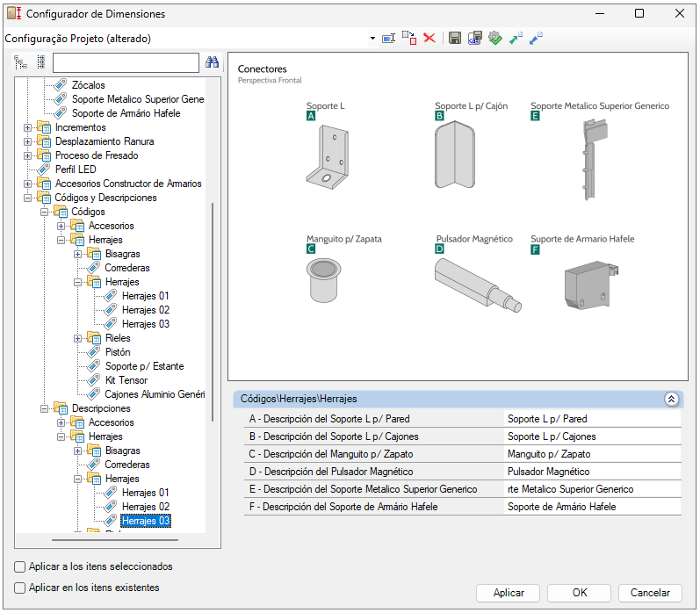Collapse the Códigos y Descripciones node
The image size is (700, 613).
tap(28, 198)
